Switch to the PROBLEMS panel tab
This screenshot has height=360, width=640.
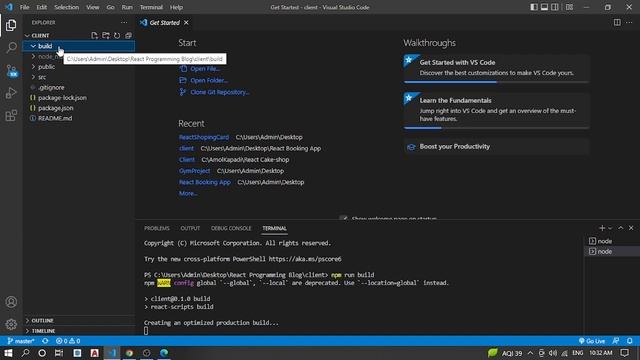(157, 228)
